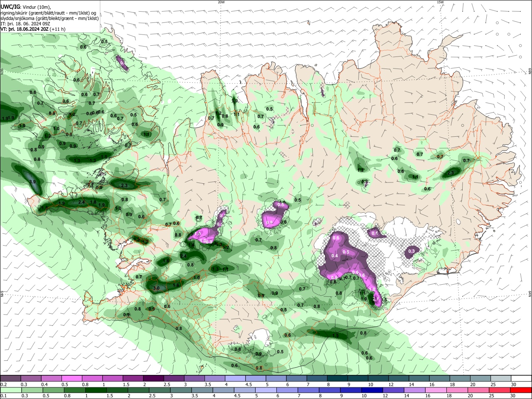The height and width of the screenshot is (399, 532).
Task: Click the 'slydda/snjókoma' legend description line
Action: pos(49,18)
